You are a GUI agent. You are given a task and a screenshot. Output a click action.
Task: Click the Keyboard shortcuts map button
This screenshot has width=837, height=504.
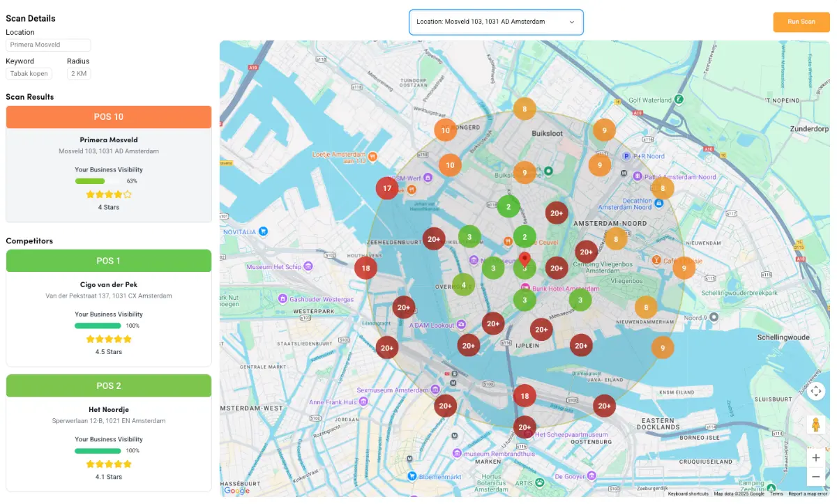pyautogui.click(x=688, y=494)
